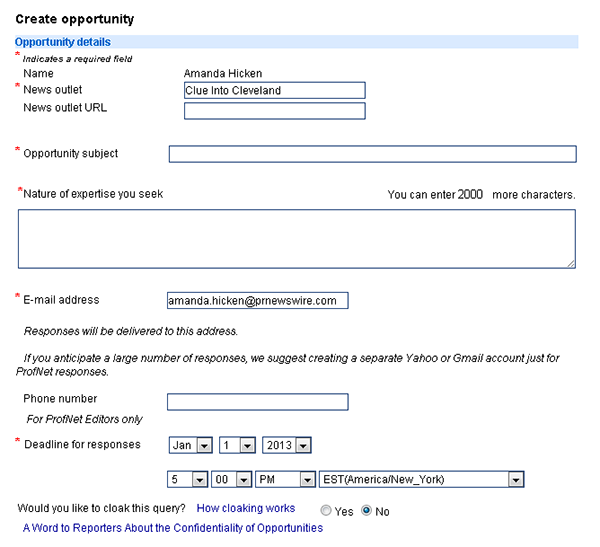This screenshot has width=600, height=547.
Task: Select the Yes cloak radio button
Action: pos(326,510)
